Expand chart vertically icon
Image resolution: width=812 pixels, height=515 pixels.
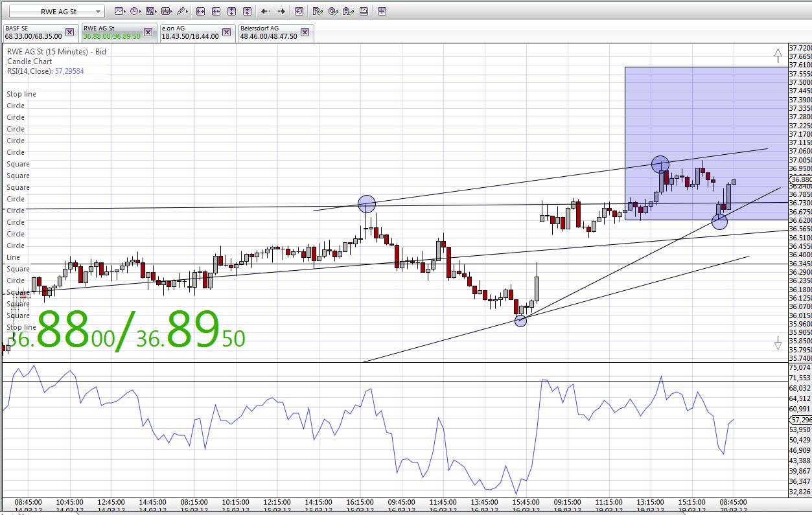point(231,11)
